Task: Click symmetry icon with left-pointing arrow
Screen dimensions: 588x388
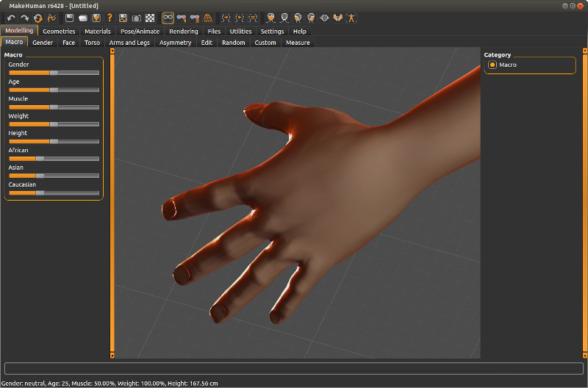Action: [240, 18]
